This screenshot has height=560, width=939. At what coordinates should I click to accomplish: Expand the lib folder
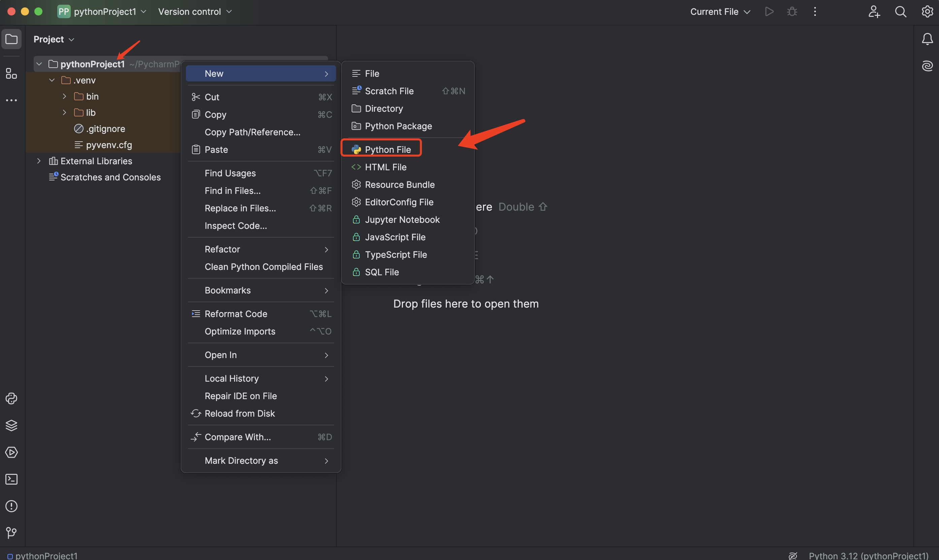(x=65, y=112)
